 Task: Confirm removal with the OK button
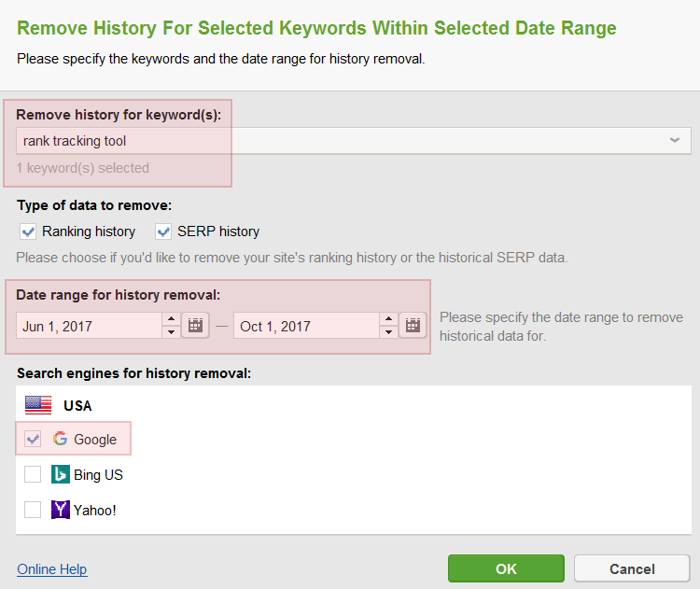coord(506,568)
